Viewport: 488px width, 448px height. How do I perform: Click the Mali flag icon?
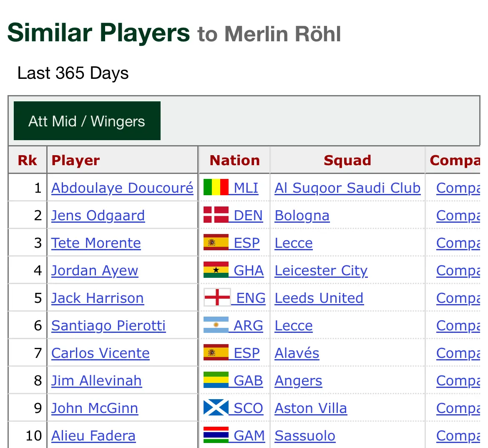click(x=216, y=188)
